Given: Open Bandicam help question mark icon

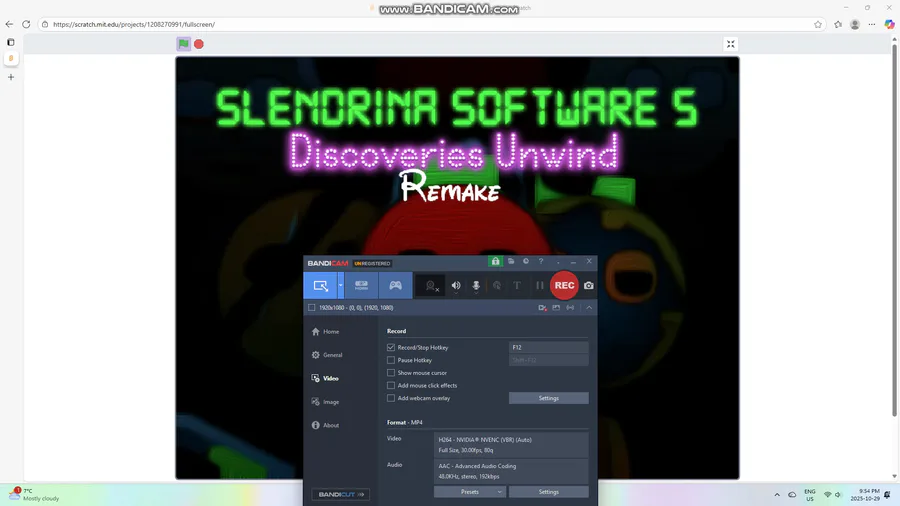Looking at the screenshot, I should (x=541, y=262).
